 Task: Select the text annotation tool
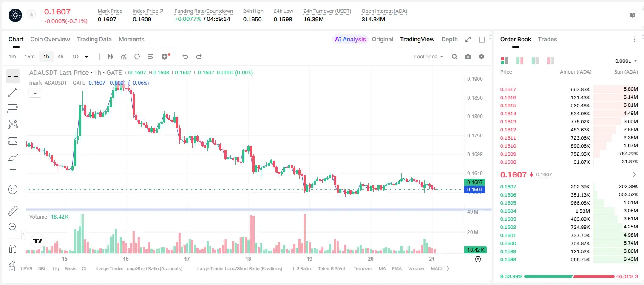tap(13, 173)
